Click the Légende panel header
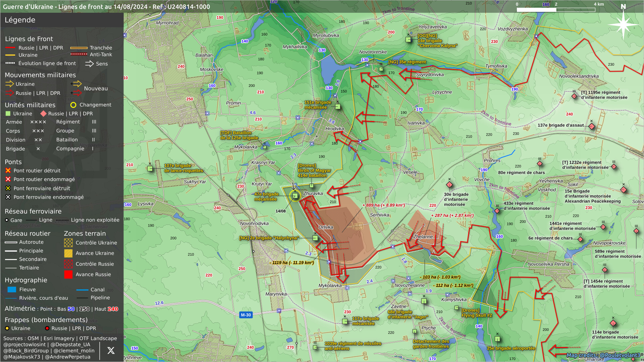The width and height of the screenshot is (644, 362). click(20, 20)
